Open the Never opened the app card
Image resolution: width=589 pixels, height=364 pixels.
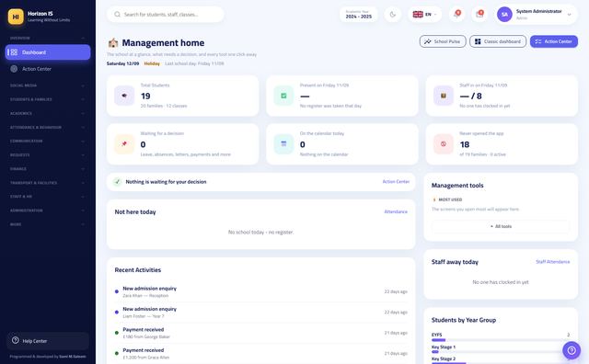click(502, 144)
